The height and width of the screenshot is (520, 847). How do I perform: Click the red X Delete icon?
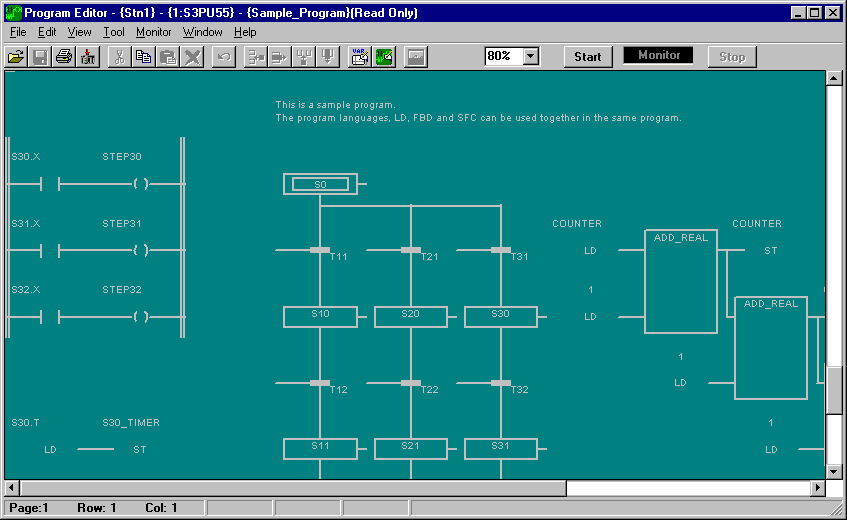[193, 57]
